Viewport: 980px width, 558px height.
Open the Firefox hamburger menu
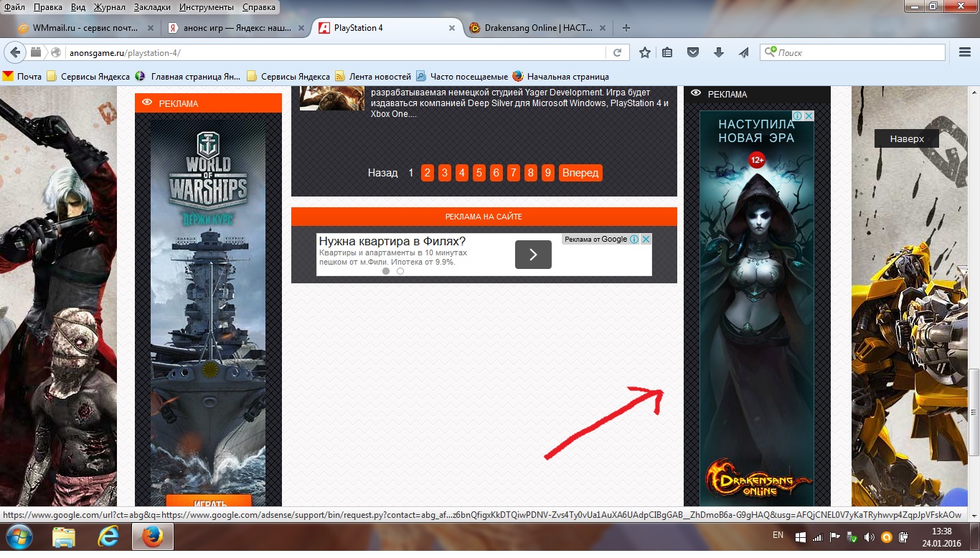[965, 52]
